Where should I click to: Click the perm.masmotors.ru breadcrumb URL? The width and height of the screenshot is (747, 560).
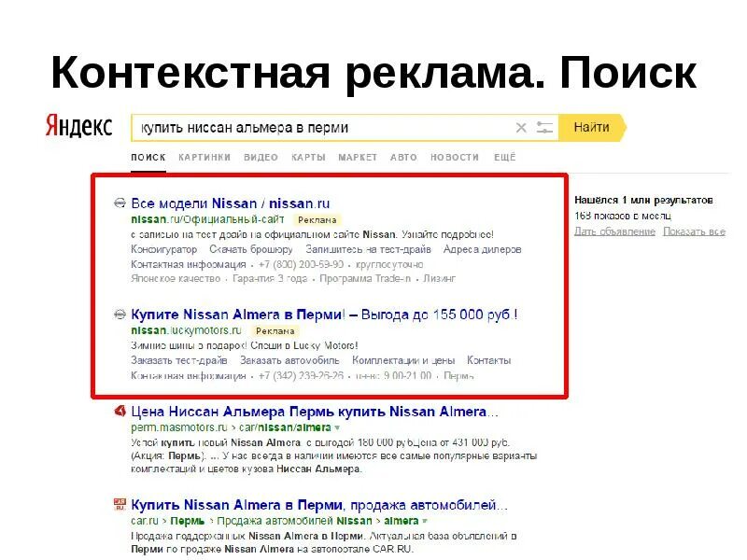click(x=179, y=427)
